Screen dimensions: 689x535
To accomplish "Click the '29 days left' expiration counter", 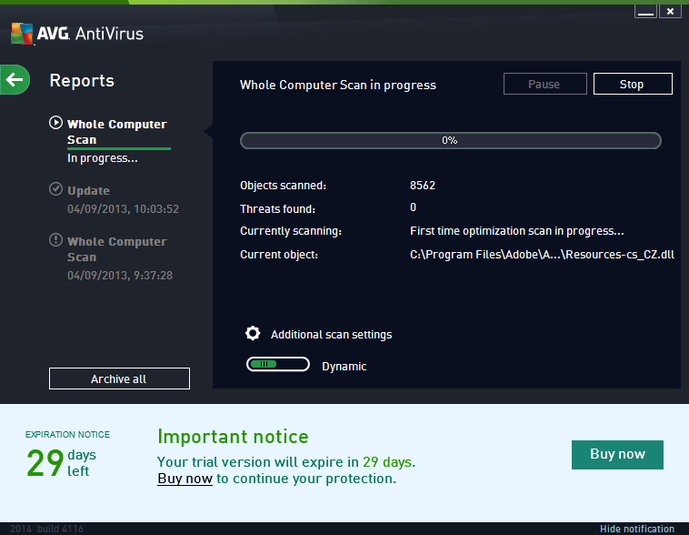I will (61, 463).
